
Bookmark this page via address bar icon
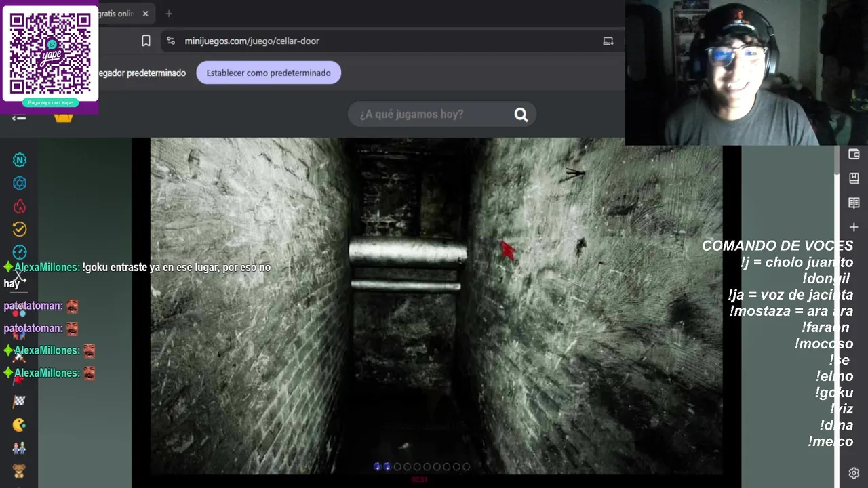coord(146,41)
